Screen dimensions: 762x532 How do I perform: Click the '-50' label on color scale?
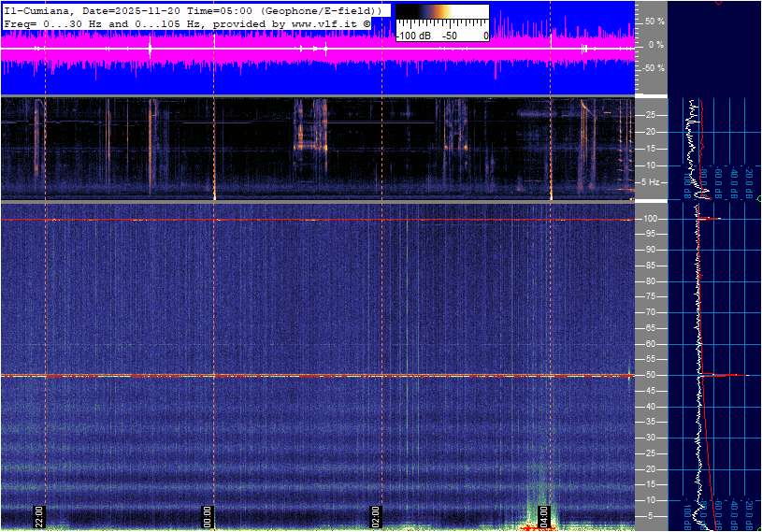coord(451,36)
